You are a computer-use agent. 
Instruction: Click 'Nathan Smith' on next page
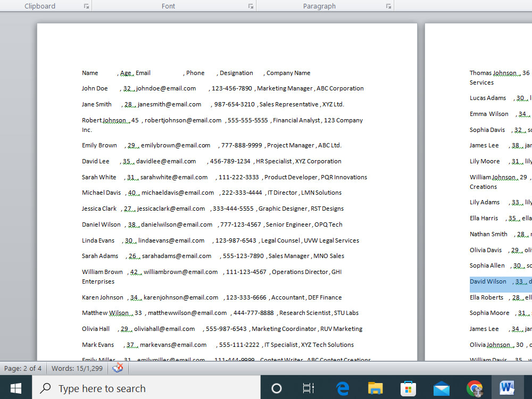click(x=488, y=234)
